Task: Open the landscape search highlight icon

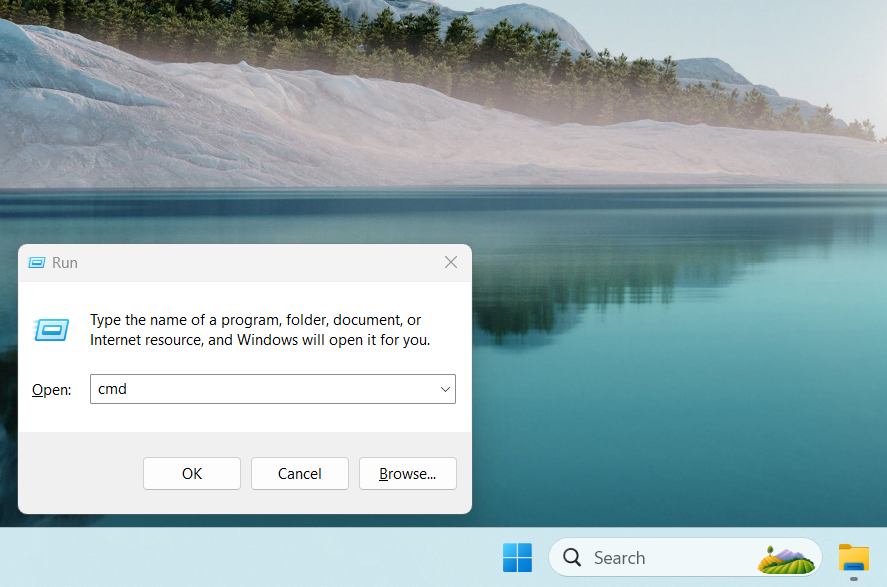Action: [x=786, y=559]
